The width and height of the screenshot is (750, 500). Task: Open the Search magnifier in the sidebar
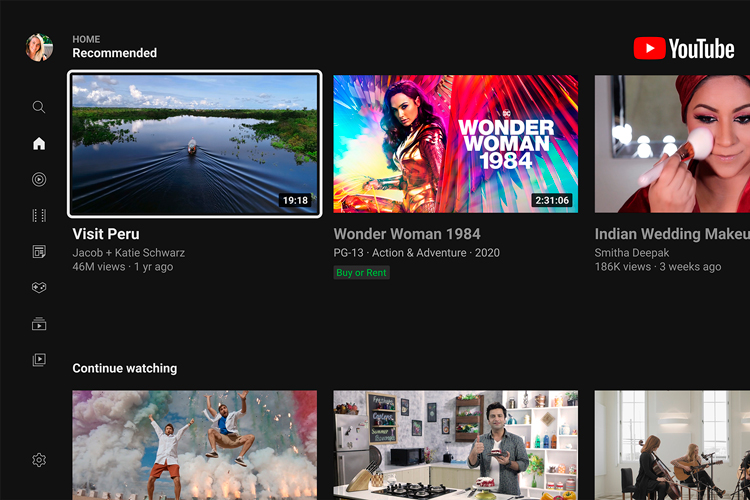(39, 107)
